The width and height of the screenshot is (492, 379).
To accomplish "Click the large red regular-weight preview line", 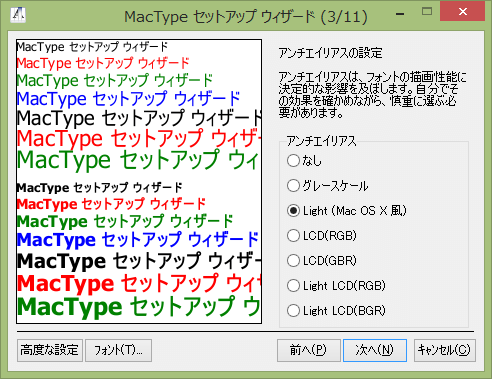I will [139, 138].
